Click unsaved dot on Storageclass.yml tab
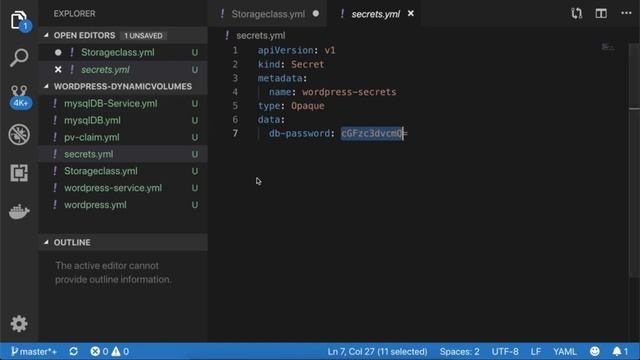Viewport: 640px width, 360px height. 316,13
